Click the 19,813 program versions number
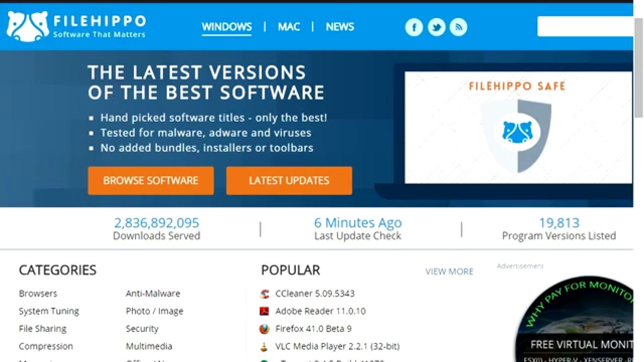The image size is (644, 362). (x=559, y=223)
